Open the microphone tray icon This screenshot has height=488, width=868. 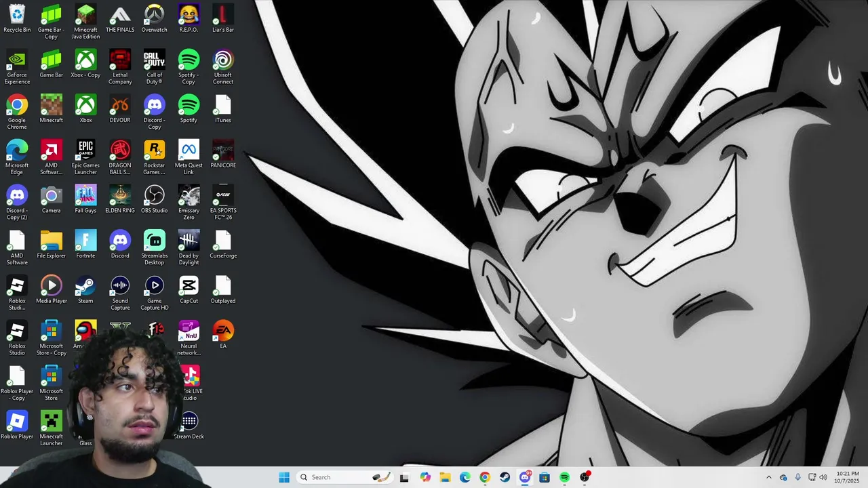click(x=798, y=477)
